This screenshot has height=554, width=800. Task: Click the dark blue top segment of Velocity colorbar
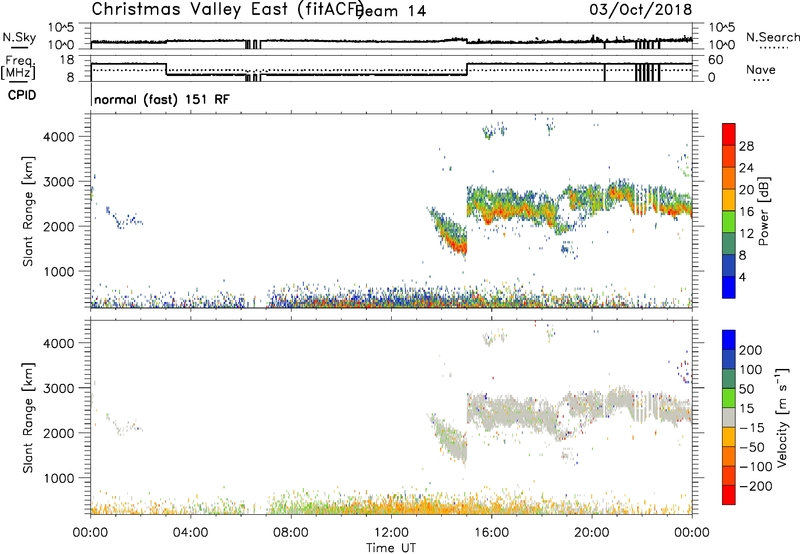(x=729, y=340)
